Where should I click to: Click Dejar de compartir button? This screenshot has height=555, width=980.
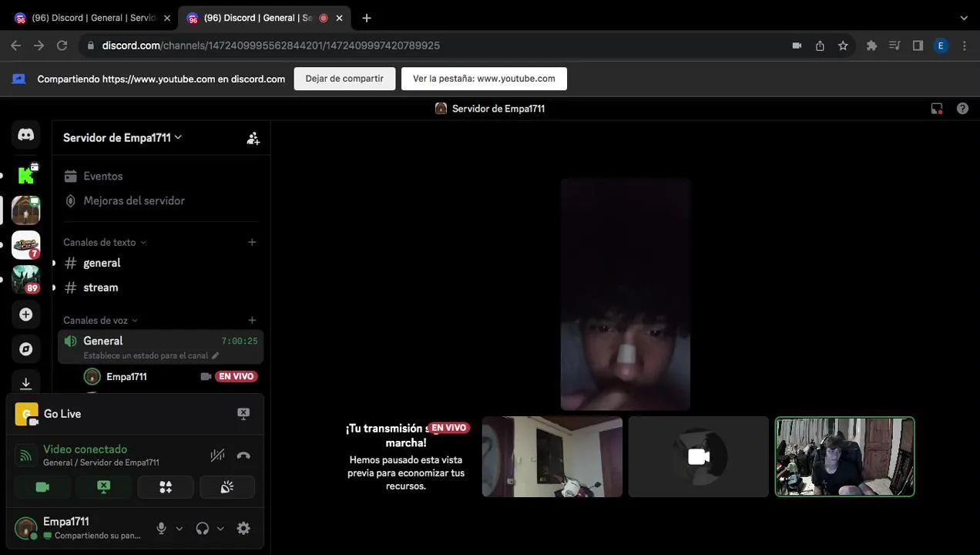[x=344, y=79]
